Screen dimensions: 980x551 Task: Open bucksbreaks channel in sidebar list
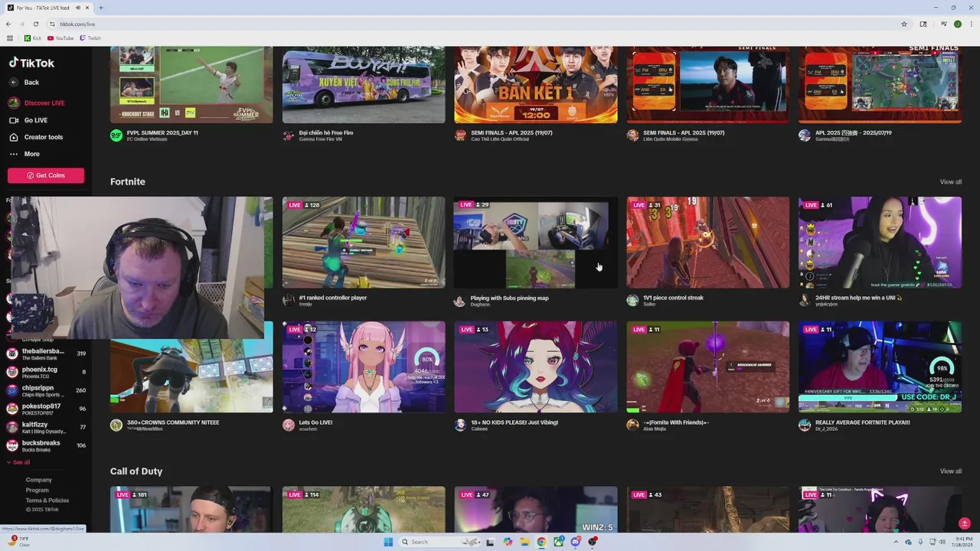click(x=46, y=445)
